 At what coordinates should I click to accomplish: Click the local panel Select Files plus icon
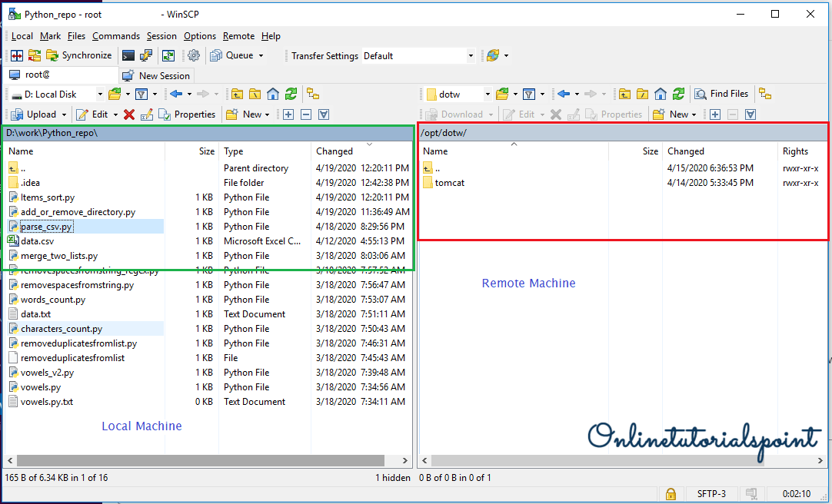[288, 114]
